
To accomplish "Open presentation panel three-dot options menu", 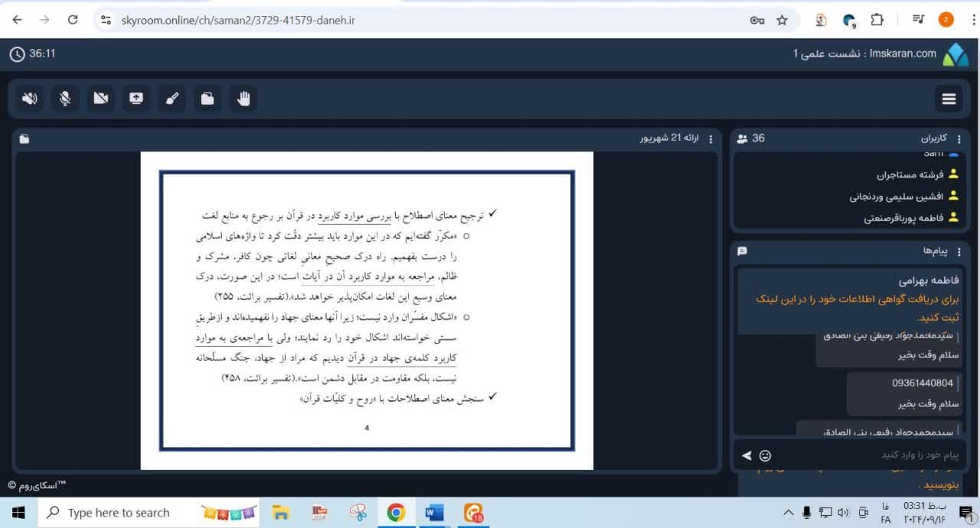I will (x=710, y=139).
